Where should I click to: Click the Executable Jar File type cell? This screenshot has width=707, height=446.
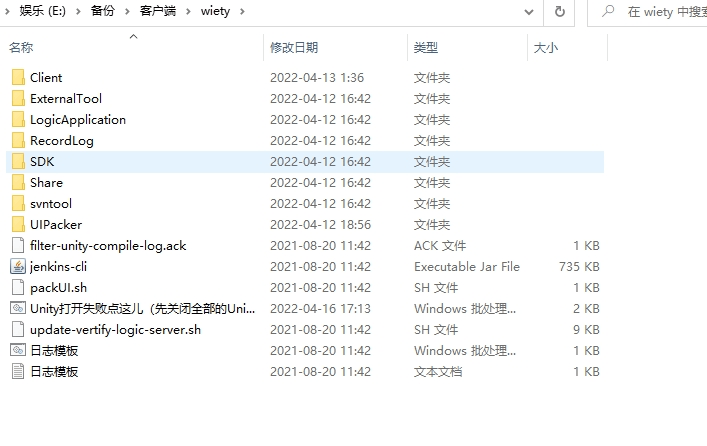coord(467,267)
